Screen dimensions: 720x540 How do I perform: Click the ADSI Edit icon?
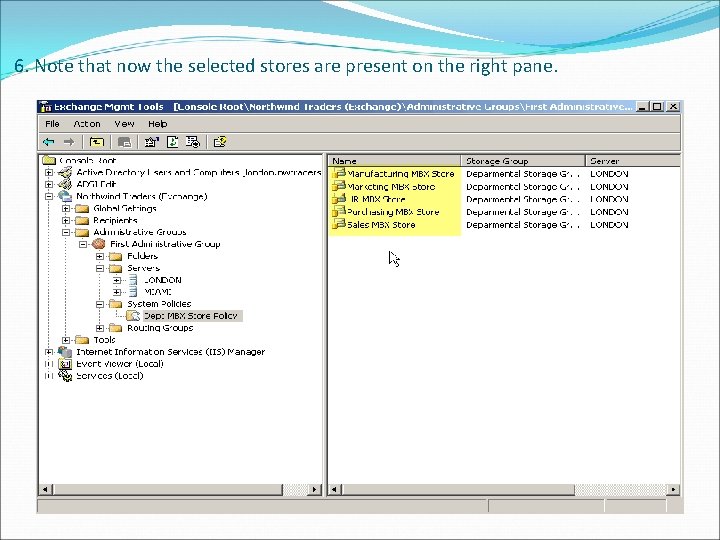pos(65,185)
